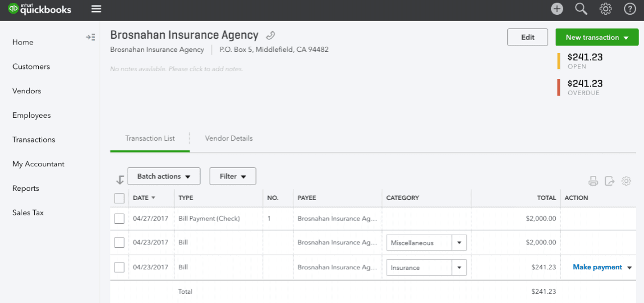Click the Make payment link
This screenshot has width=644, height=303.
pos(597,267)
